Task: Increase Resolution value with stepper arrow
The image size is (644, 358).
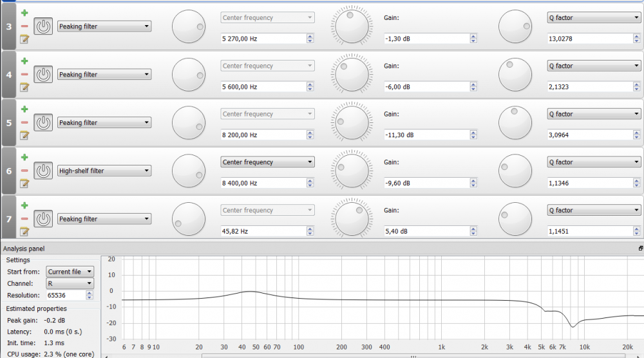Action: pos(90,292)
